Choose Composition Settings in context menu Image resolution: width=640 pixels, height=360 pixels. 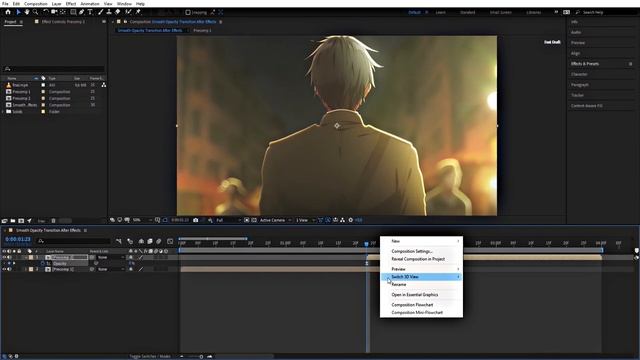(411, 251)
